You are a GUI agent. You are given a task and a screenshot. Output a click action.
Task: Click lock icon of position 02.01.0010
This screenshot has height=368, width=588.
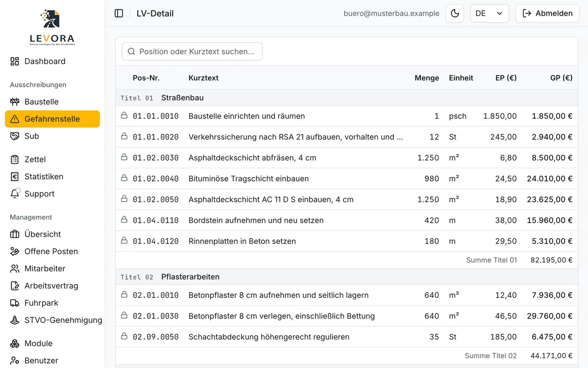click(124, 295)
